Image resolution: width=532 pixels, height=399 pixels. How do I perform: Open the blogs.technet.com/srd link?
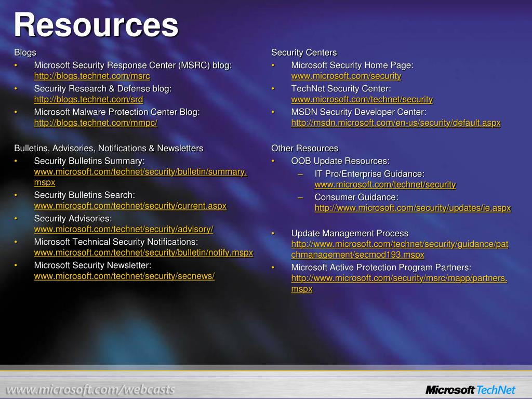[x=88, y=99]
